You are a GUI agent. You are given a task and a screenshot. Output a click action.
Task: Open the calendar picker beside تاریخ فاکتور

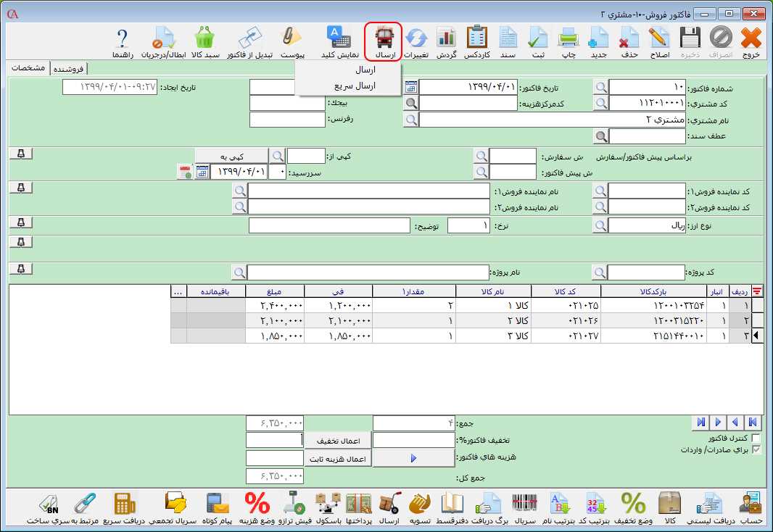[411, 87]
